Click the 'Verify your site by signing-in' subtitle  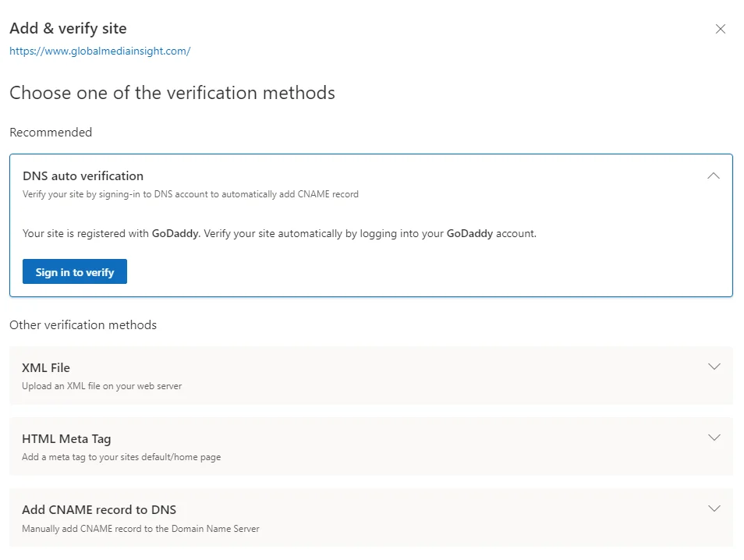point(190,194)
